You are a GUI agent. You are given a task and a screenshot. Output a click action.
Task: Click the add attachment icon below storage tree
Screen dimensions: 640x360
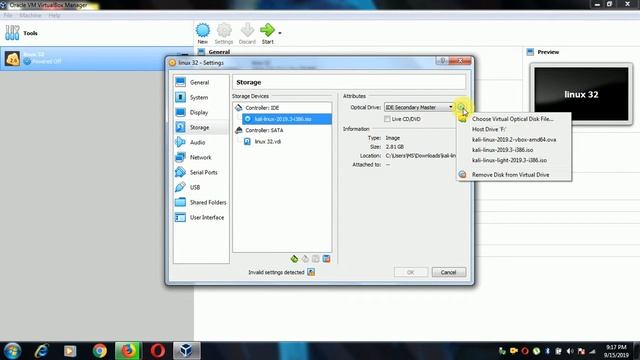point(316,259)
